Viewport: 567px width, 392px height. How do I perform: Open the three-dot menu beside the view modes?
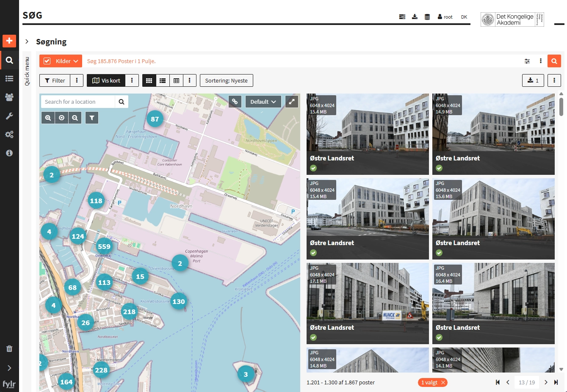click(x=190, y=80)
